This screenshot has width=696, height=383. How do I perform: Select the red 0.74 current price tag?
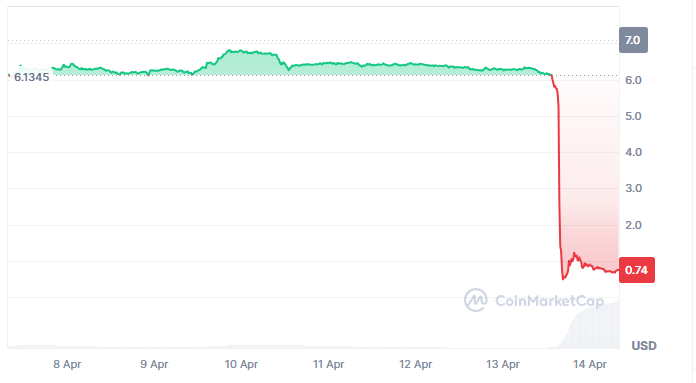coord(637,270)
